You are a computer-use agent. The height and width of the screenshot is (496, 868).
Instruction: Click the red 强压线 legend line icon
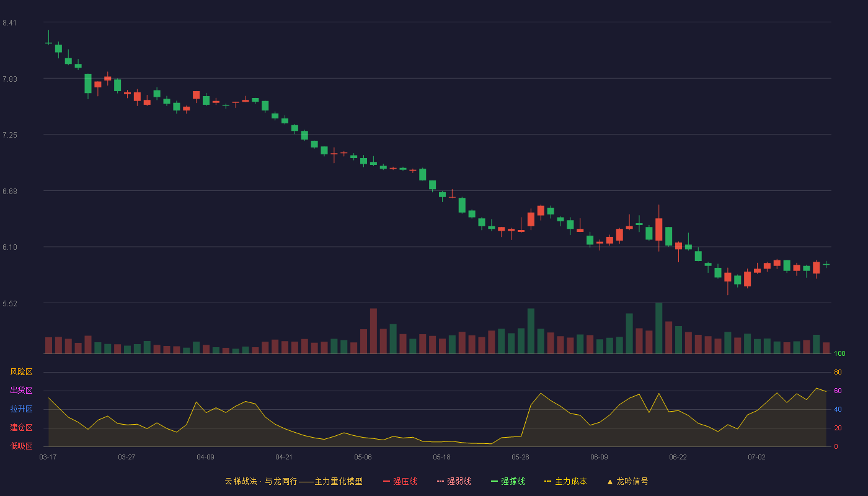(386, 481)
